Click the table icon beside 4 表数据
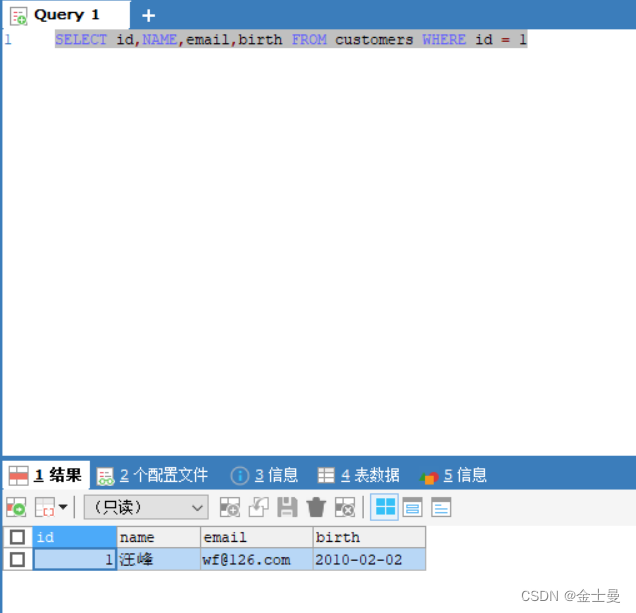The image size is (636, 613). (x=326, y=475)
